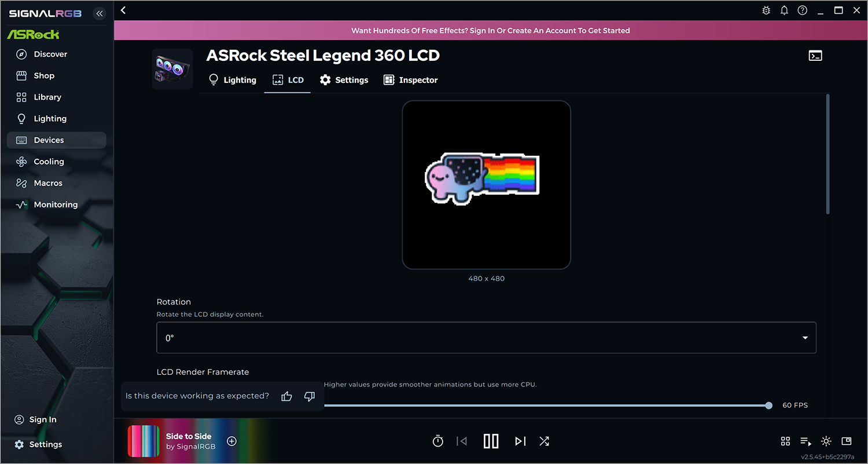The image size is (868, 464).
Task: Open the help question-mark icon
Action: point(802,10)
